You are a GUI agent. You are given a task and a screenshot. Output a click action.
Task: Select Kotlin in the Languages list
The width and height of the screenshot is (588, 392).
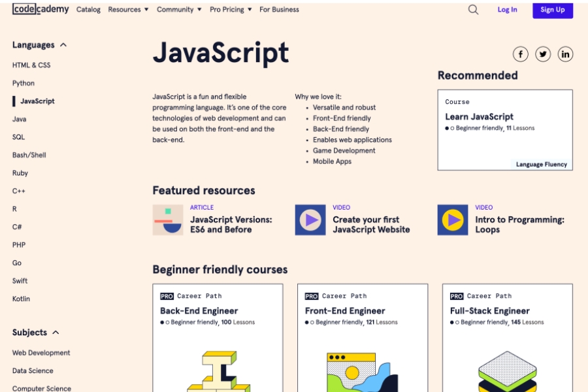(21, 299)
